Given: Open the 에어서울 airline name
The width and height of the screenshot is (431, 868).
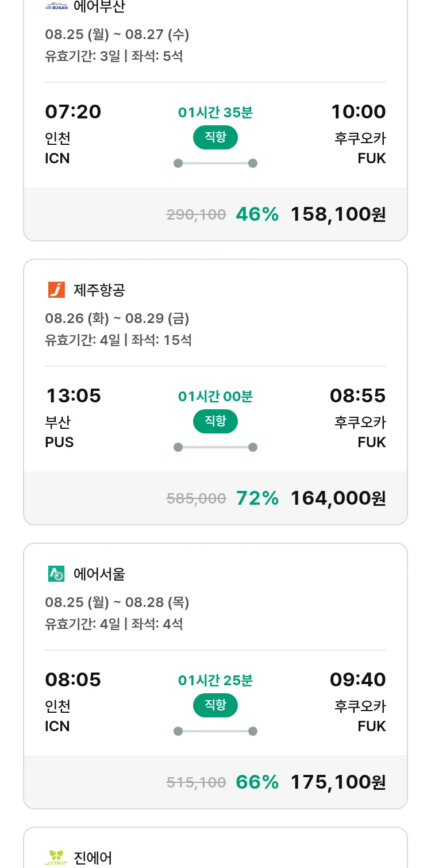Looking at the screenshot, I should click(99, 574).
